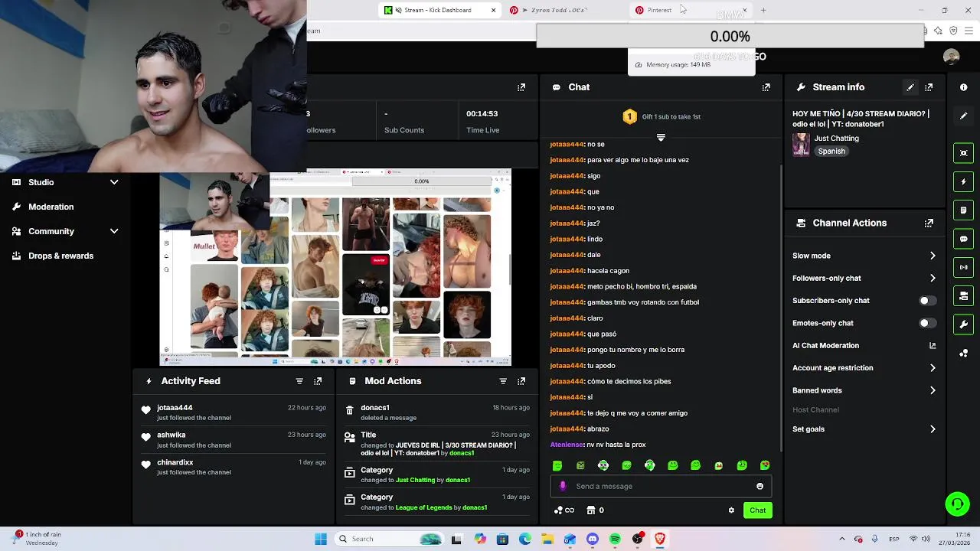Click the Windows taskbar Search box
The width and height of the screenshot is (980, 551).
click(x=390, y=539)
